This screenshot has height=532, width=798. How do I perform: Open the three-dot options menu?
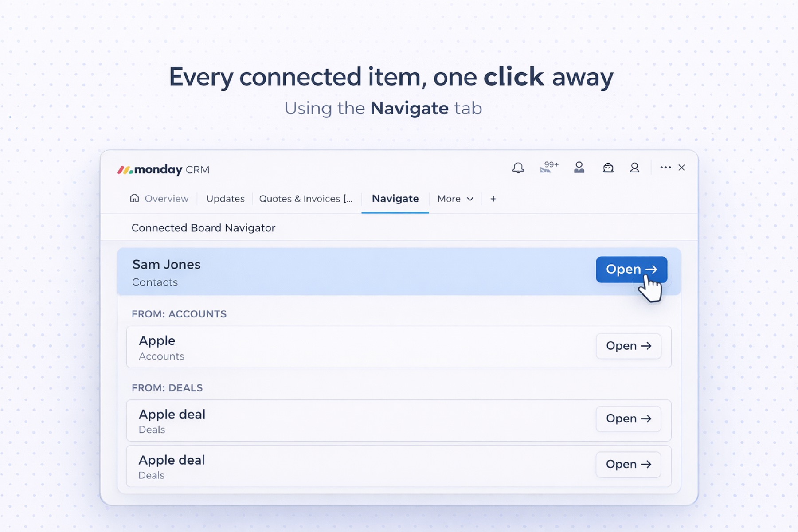(x=665, y=168)
